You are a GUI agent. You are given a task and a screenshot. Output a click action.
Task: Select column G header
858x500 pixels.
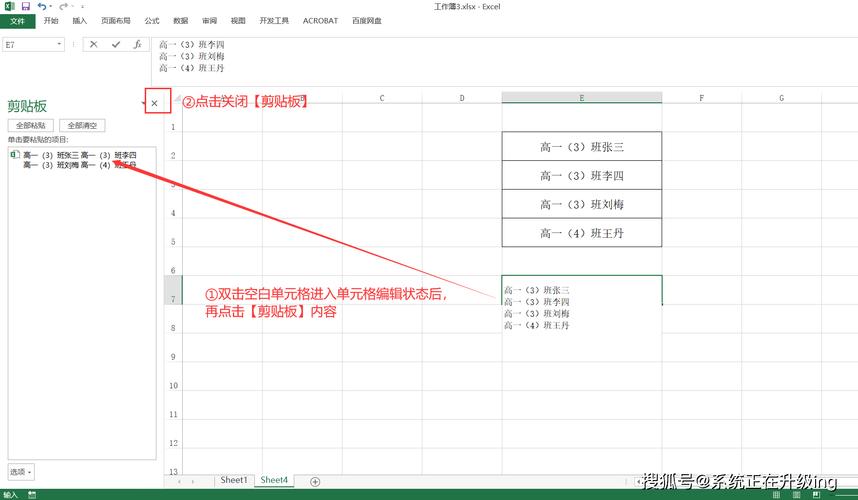781,98
